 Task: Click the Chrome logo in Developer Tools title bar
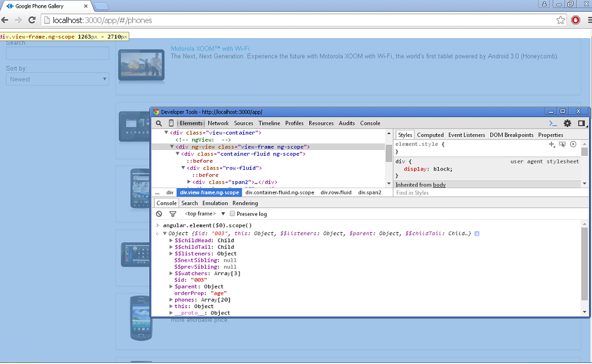(x=156, y=112)
